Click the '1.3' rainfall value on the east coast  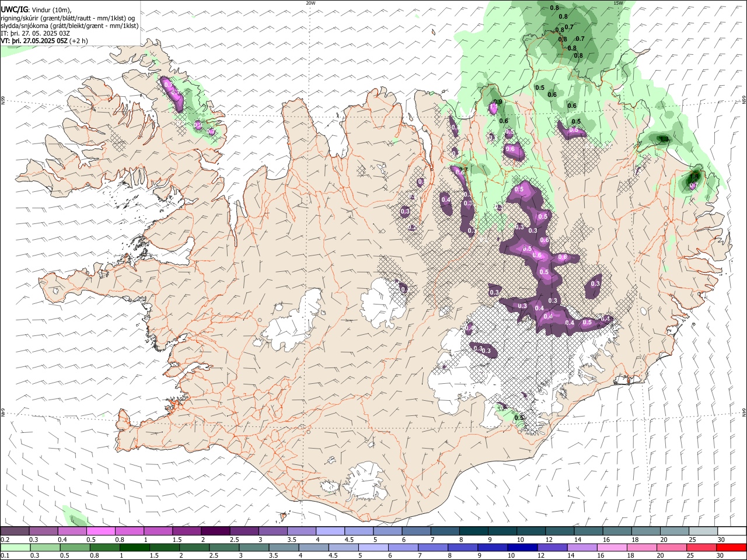pyautogui.click(x=664, y=139)
